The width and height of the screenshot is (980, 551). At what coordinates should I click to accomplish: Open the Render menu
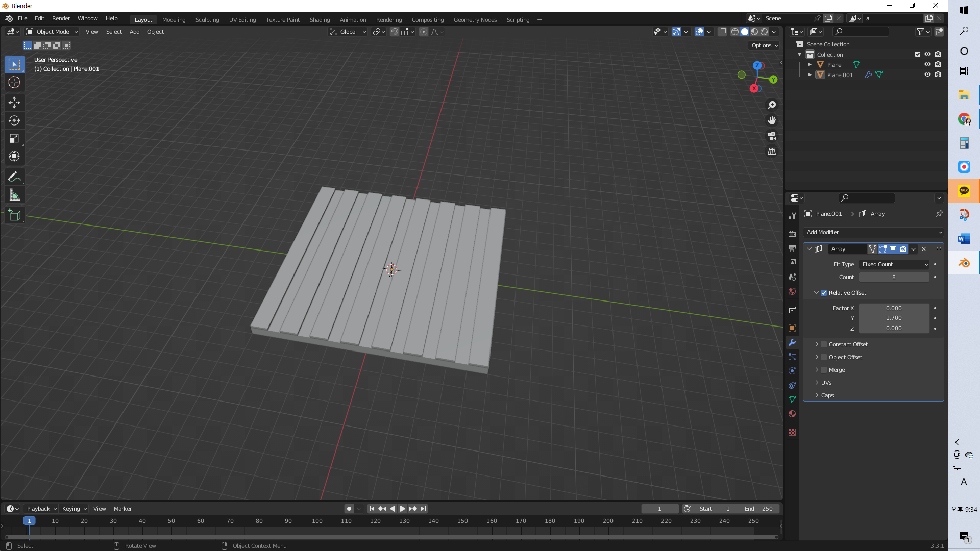pyautogui.click(x=61, y=18)
